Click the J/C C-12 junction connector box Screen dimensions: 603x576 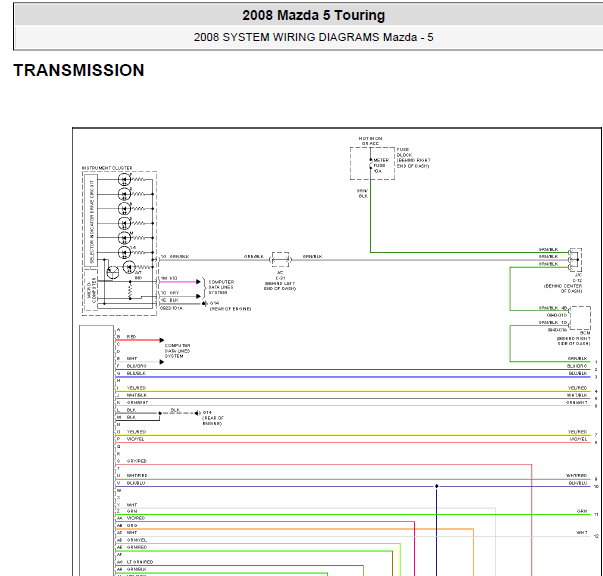coord(575,260)
